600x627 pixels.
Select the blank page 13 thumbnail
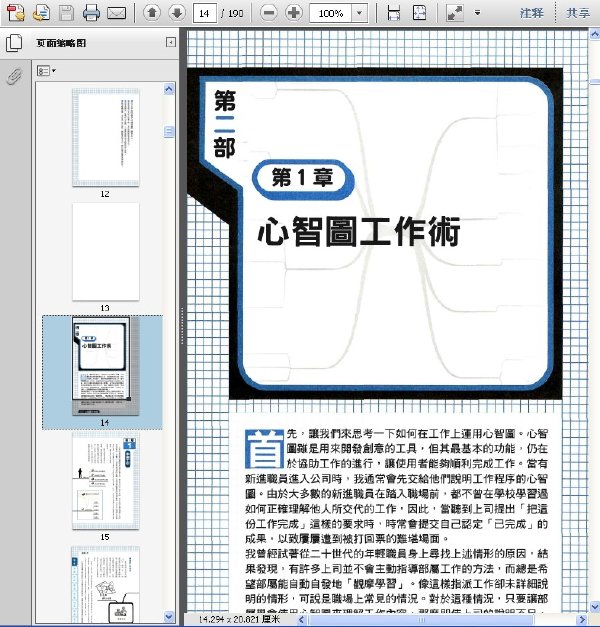point(106,252)
